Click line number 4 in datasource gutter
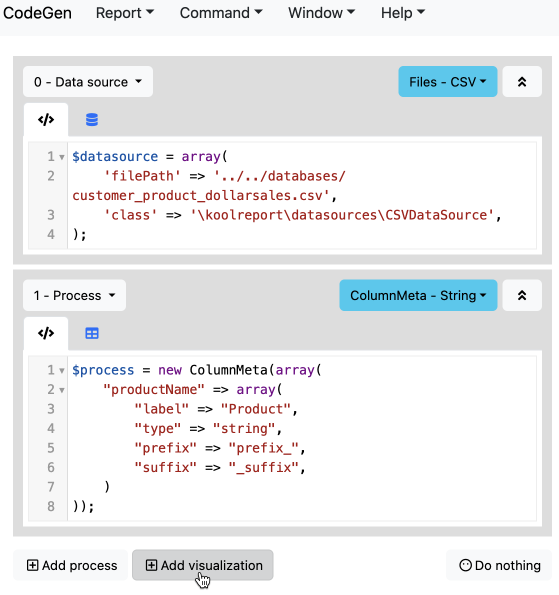This screenshot has width=559, height=595. click(x=51, y=235)
